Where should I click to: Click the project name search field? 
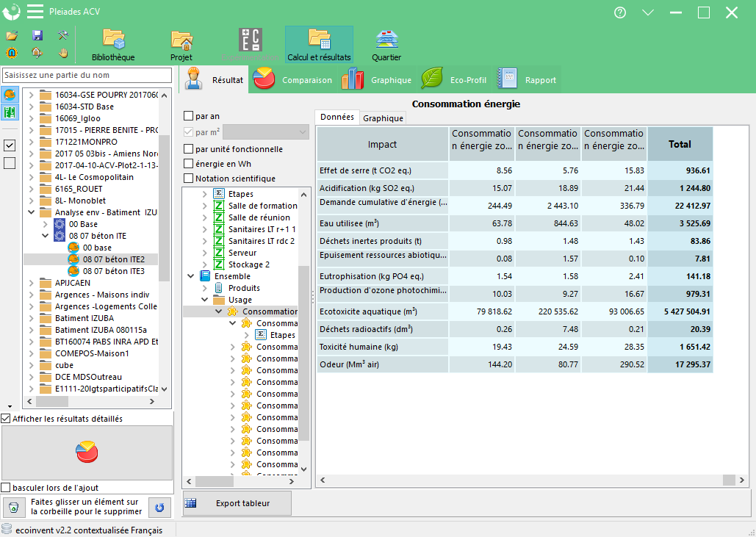pos(87,75)
